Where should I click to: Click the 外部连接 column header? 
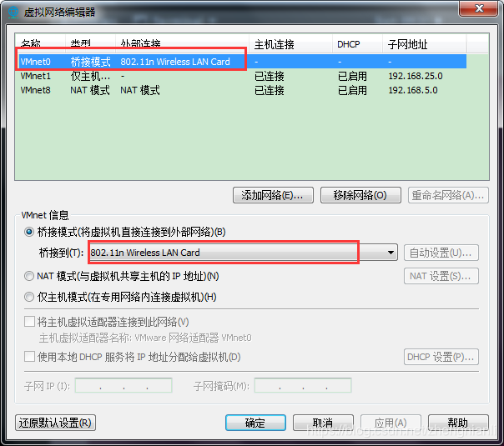coord(182,44)
